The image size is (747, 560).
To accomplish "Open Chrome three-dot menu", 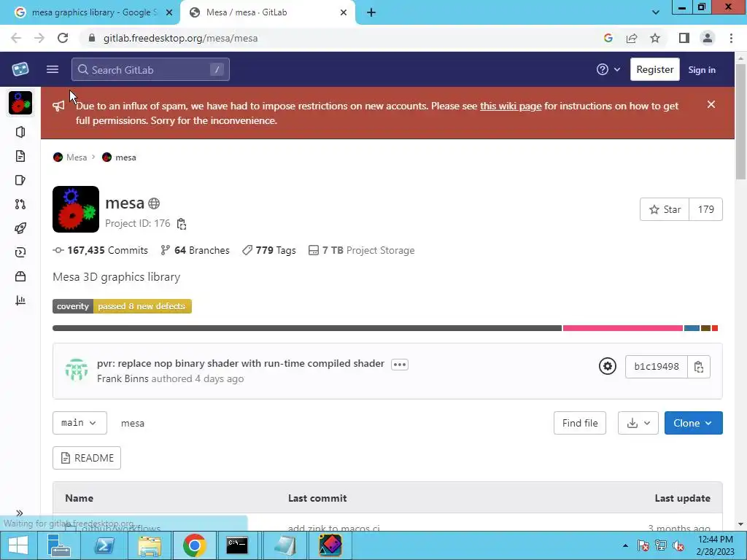I will click(731, 38).
